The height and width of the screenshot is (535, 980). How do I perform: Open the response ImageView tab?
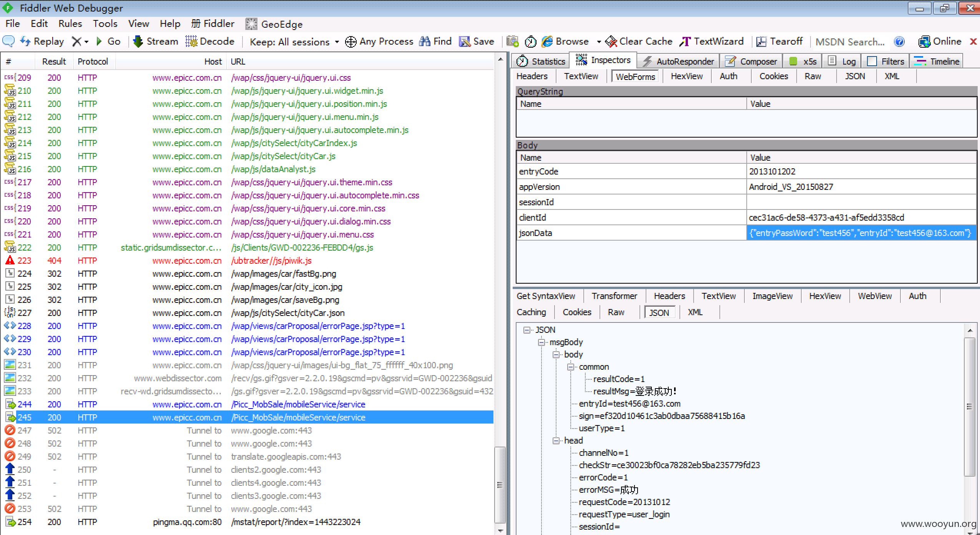click(x=772, y=296)
